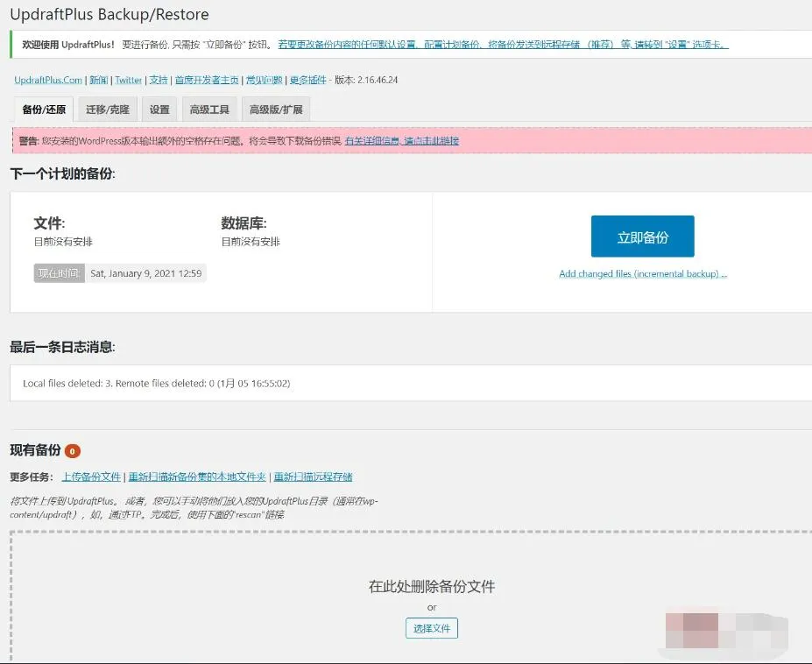
Task: Click the warning's detailed information link
Action: 402,140
